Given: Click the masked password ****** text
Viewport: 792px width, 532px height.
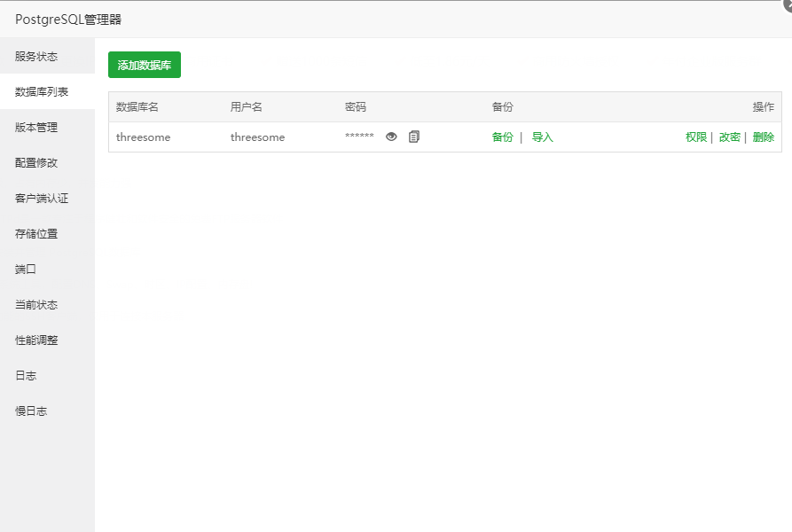Looking at the screenshot, I should [359, 136].
